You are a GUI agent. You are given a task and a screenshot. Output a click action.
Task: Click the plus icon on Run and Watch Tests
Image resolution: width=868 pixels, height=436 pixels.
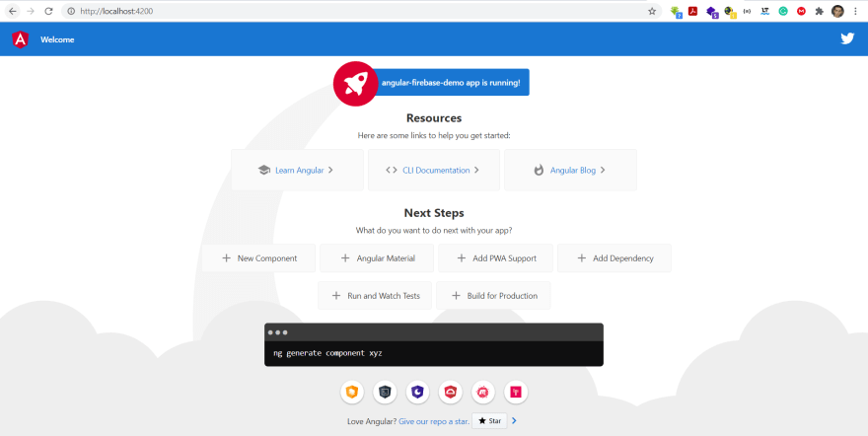tap(336, 296)
